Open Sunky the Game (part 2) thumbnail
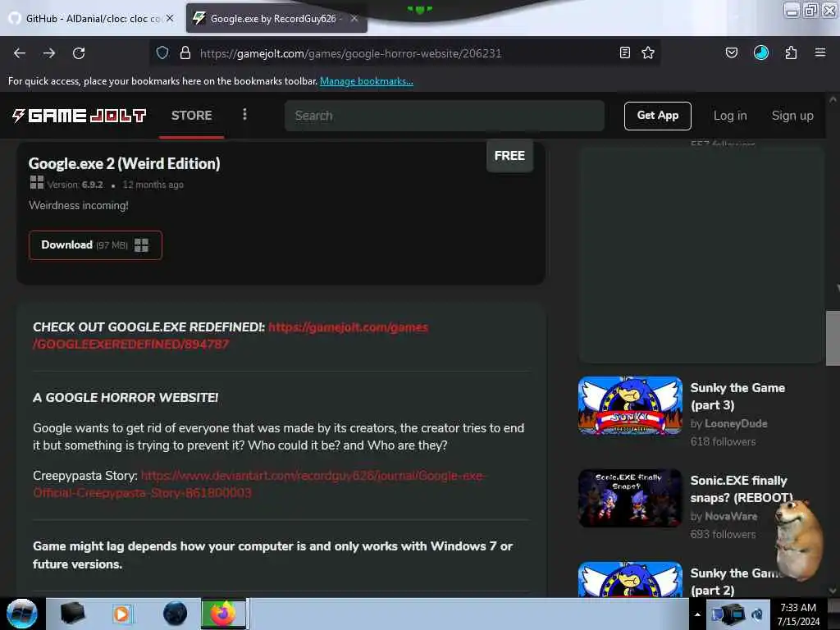The image size is (840, 630). [x=630, y=580]
